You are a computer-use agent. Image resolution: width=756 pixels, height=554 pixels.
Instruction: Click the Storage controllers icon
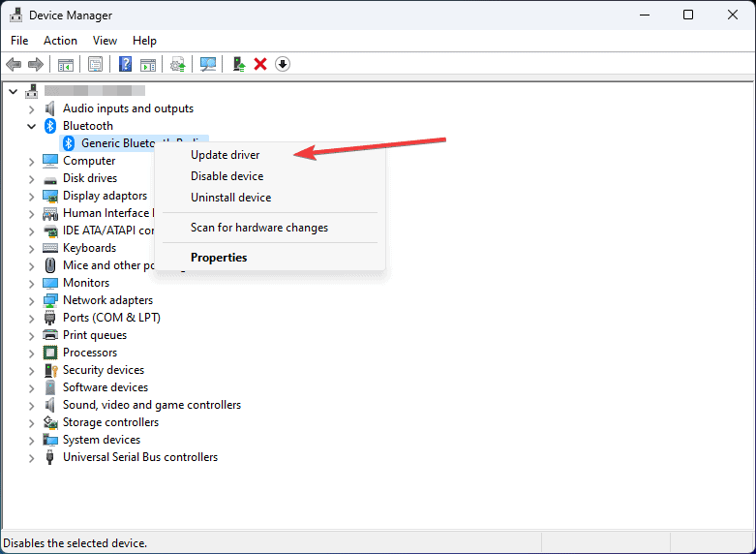(50, 422)
